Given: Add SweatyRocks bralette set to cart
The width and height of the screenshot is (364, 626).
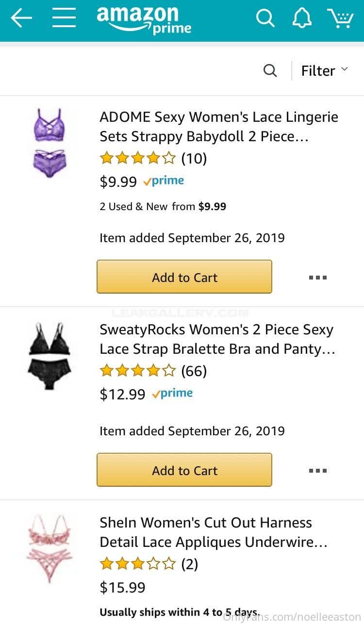Looking at the screenshot, I should 184,470.
